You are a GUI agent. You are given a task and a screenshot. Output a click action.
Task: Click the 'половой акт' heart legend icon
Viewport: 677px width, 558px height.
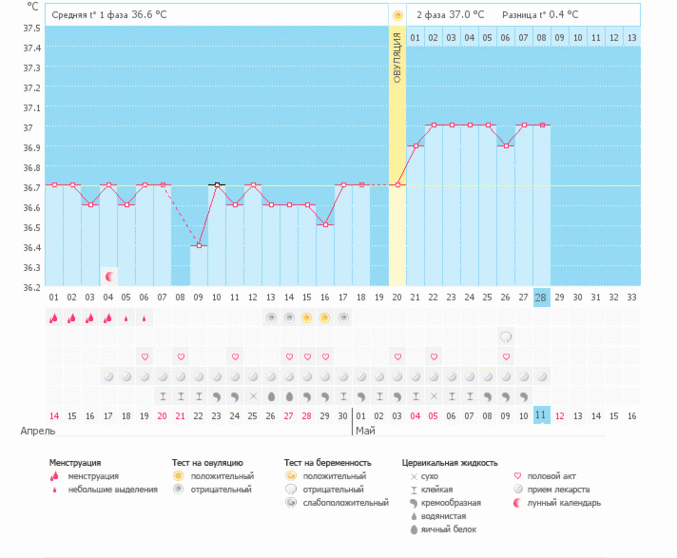(517, 476)
